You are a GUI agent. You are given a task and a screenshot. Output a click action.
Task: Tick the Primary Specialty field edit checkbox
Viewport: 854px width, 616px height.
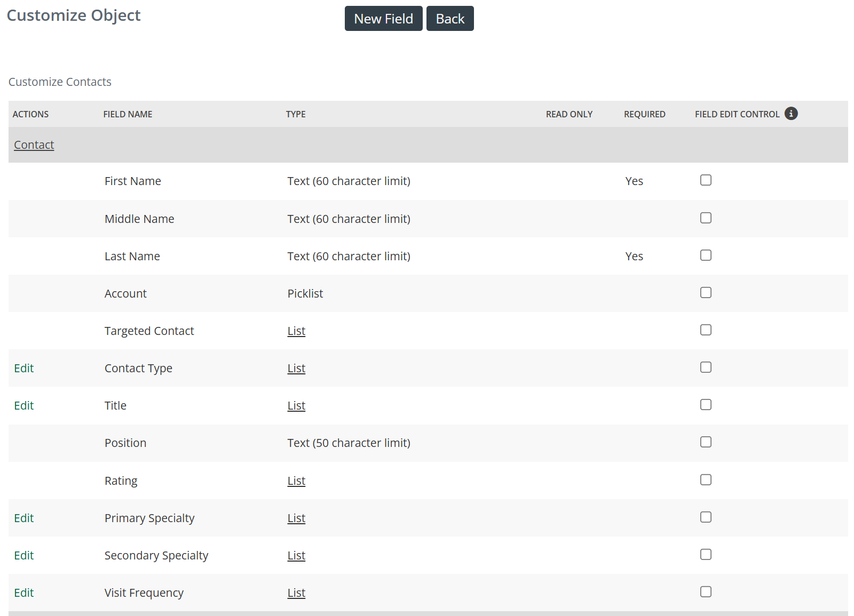[x=706, y=517]
